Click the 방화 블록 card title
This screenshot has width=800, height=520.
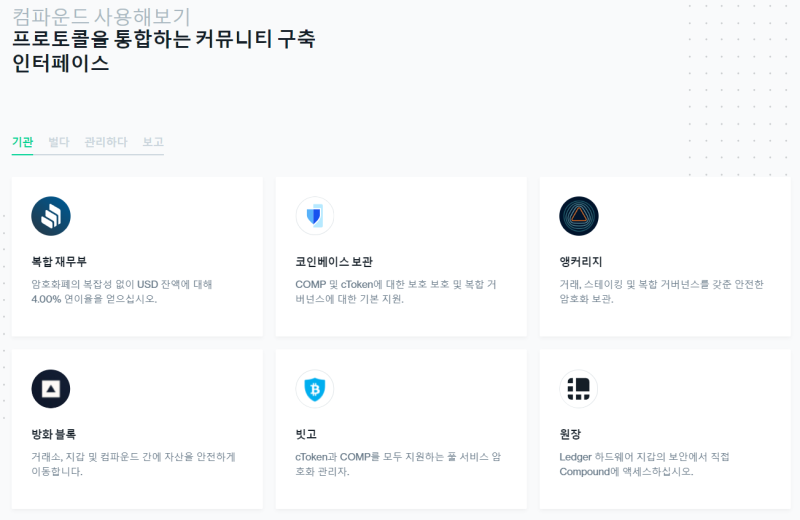tap(54, 434)
